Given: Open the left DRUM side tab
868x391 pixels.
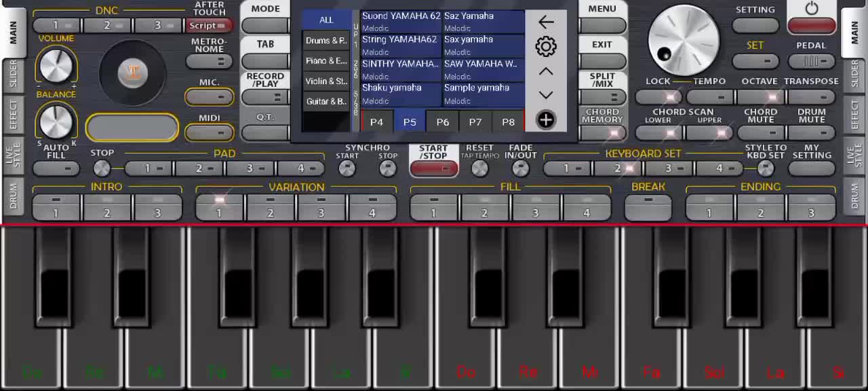Looking at the screenshot, I should point(13,195).
